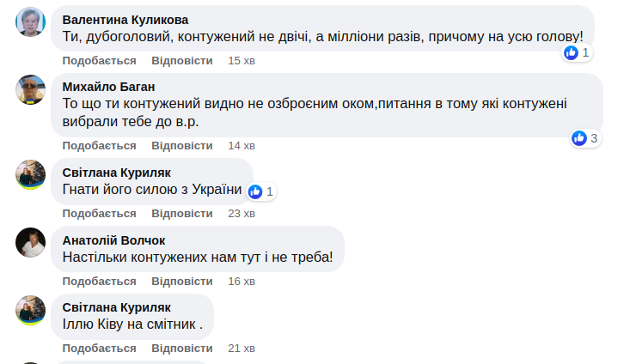
Task: Click like reaction icon on Михайло Баган's comment
Action: tap(580, 137)
